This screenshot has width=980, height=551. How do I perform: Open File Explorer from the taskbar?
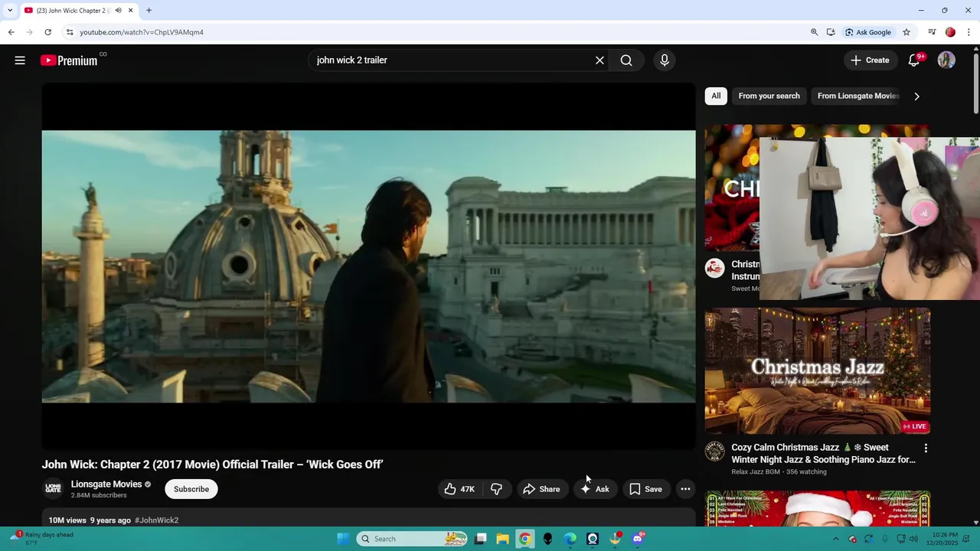point(502,539)
